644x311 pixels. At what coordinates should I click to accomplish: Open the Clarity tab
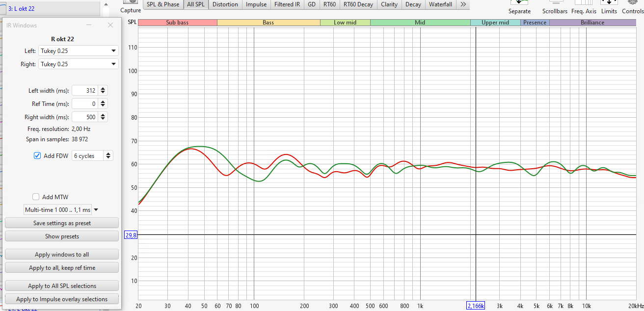389,4
